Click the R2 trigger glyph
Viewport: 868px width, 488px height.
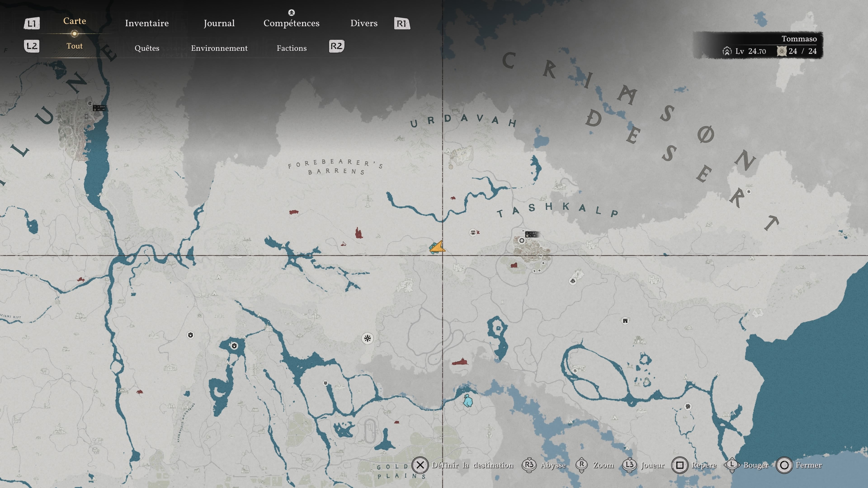coord(336,46)
